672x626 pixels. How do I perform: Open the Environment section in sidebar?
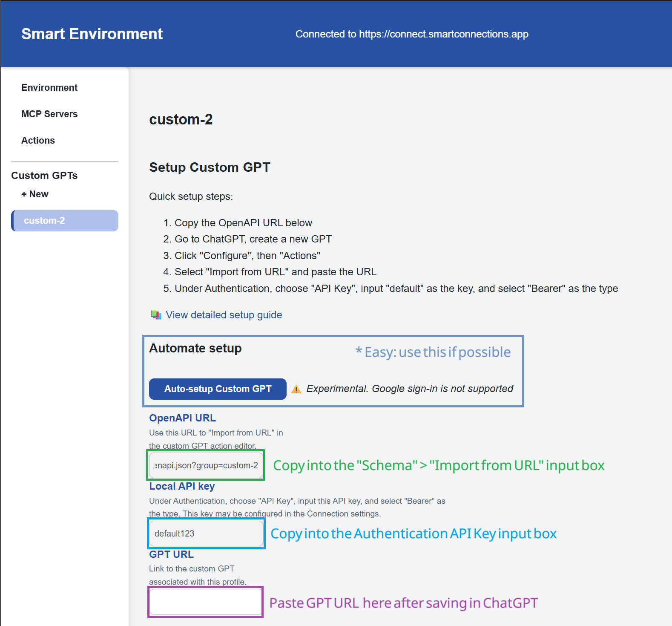coord(49,87)
